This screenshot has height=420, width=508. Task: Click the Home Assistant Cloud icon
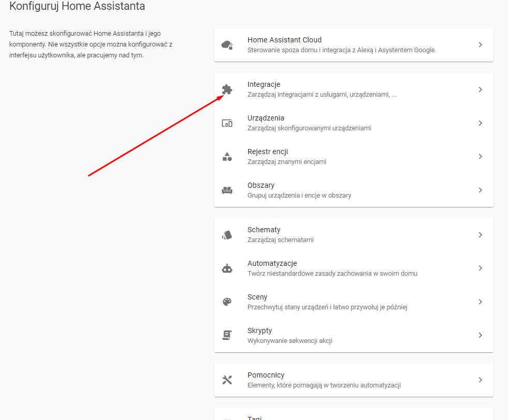(227, 45)
